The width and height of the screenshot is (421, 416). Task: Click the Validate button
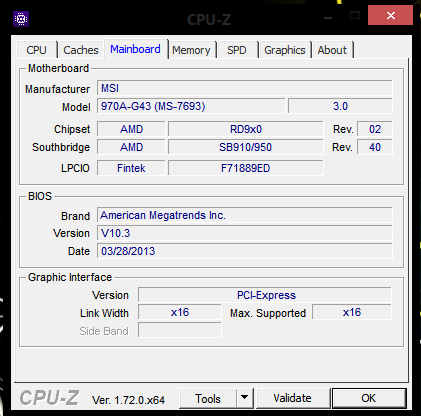pyautogui.click(x=292, y=398)
